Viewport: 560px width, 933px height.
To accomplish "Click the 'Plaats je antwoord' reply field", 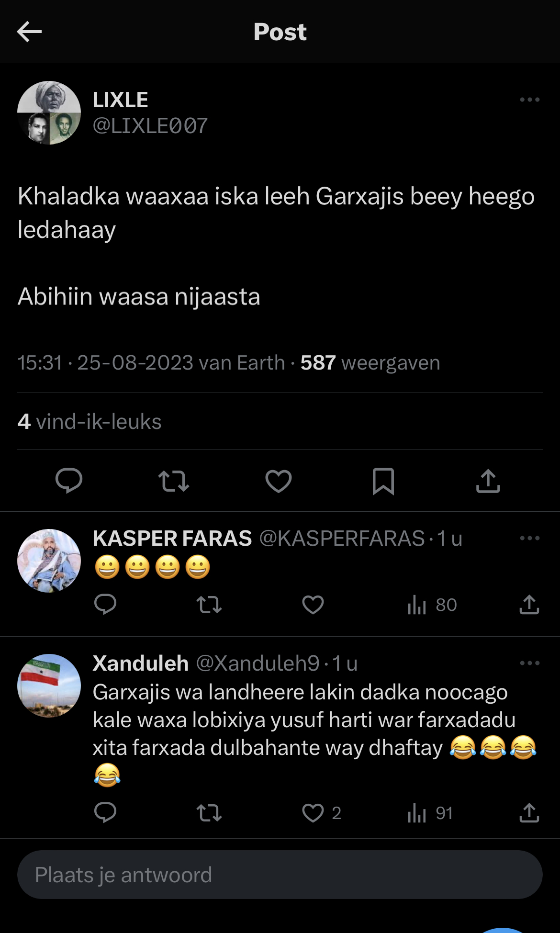I will click(280, 875).
